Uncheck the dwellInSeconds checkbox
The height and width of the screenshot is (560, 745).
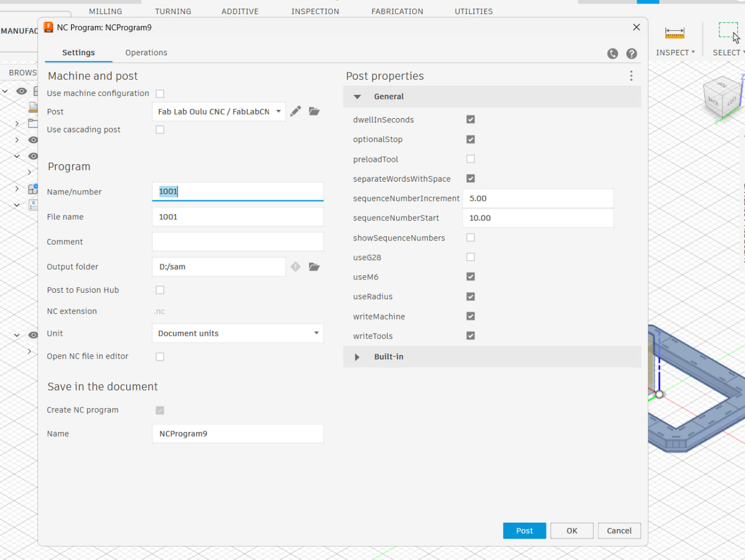pos(471,119)
